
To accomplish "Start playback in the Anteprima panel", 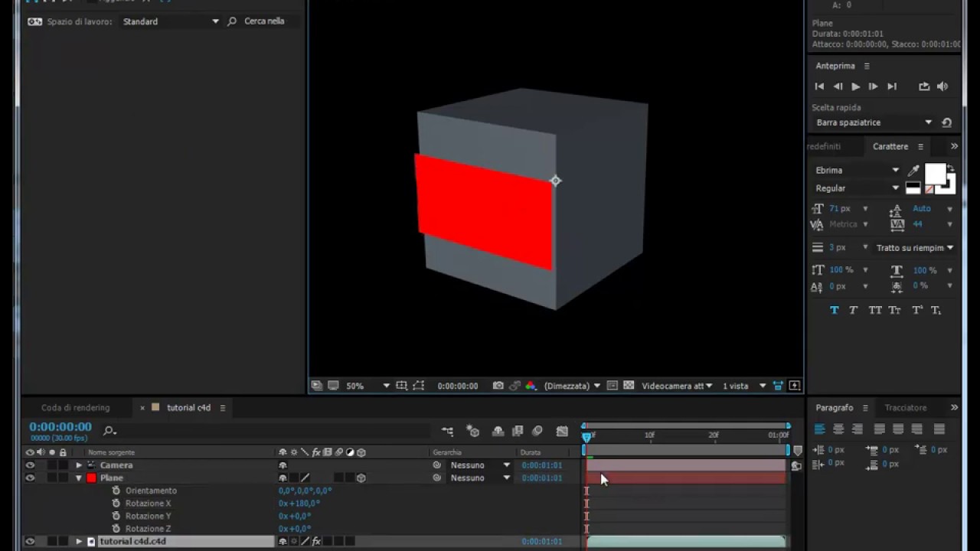I will tap(855, 86).
